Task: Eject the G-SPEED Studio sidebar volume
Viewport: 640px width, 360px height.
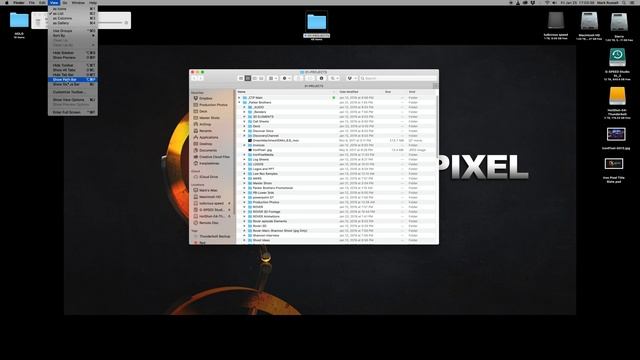Action: (x=229, y=210)
